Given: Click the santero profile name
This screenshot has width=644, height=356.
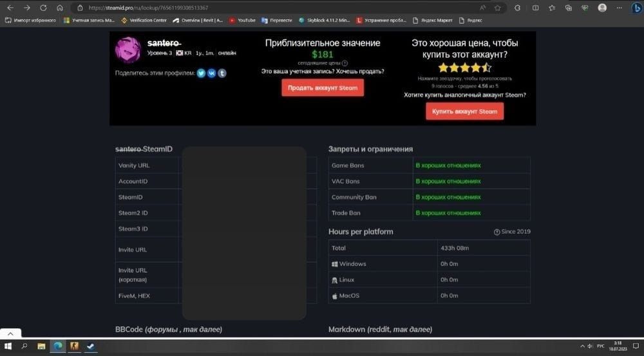Looking at the screenshot, I should pyautogui.click(x=164, y=42).
